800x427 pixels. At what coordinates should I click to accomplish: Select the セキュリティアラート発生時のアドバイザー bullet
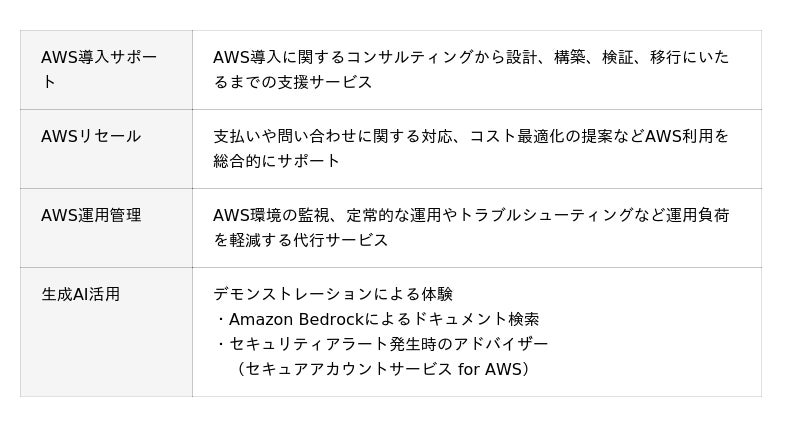point(382,344)
